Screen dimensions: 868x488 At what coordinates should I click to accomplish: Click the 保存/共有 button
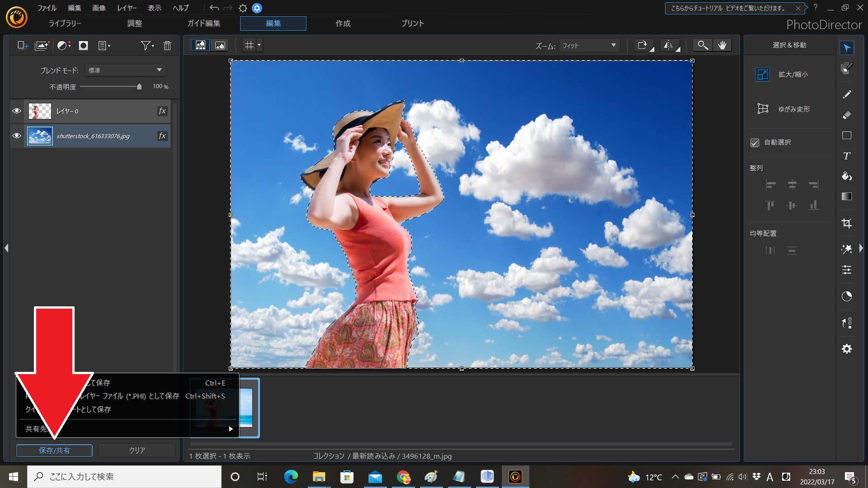point(54,450)
